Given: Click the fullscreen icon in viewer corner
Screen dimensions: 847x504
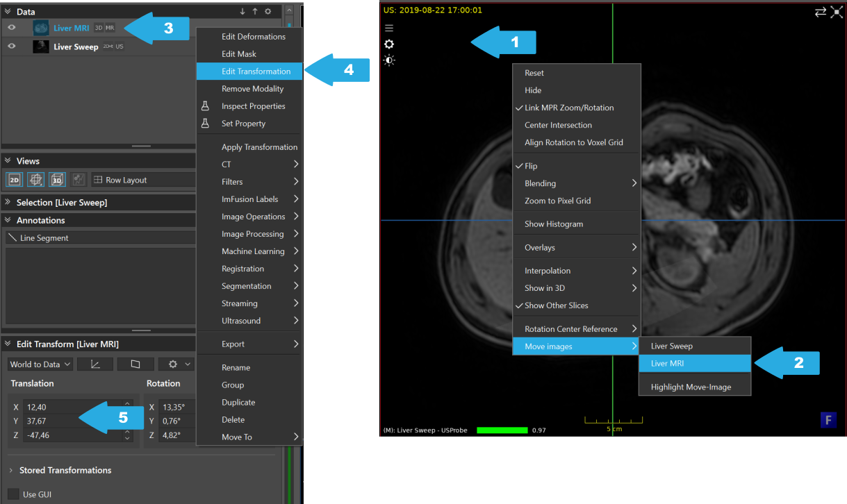Looking at the screenshot, I should point(837,12).
